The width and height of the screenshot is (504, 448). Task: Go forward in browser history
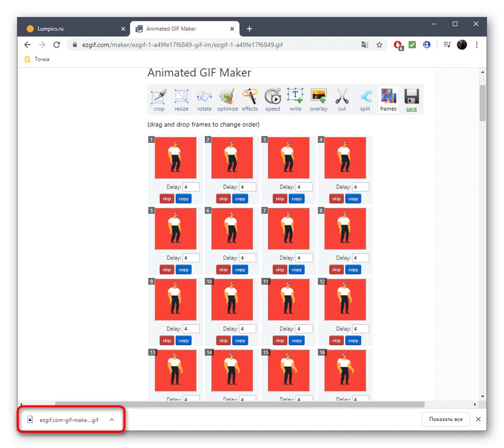coord(42,45)
